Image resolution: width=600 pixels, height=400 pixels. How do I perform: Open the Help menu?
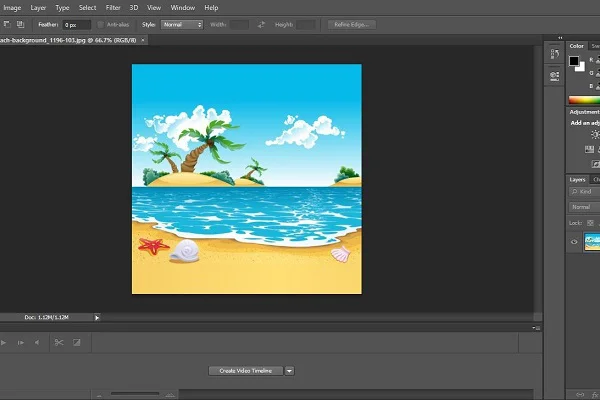(x=211, y=8)
